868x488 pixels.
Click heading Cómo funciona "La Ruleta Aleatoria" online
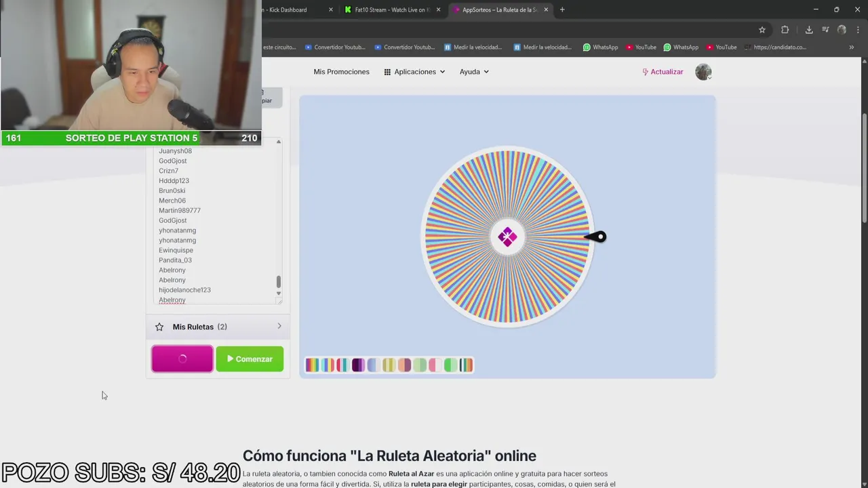[x=389, y=456]
